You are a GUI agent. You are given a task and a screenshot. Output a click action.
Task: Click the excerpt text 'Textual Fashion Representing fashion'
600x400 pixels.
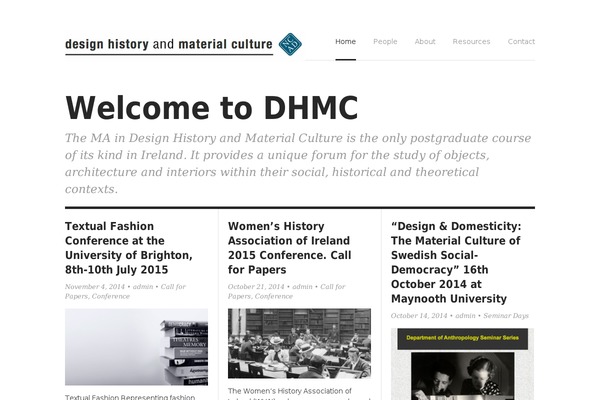pos(130,397)
